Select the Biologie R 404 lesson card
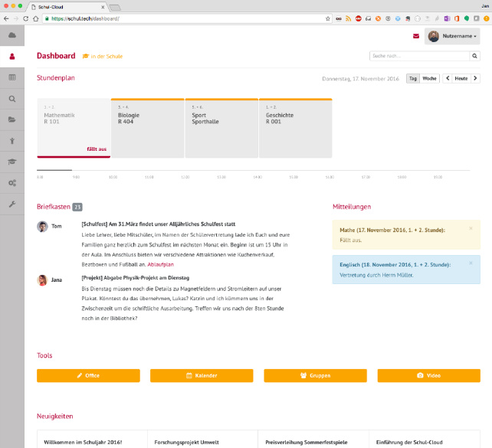The height and width of the screenshot is (448, 492). pos(147,128)
